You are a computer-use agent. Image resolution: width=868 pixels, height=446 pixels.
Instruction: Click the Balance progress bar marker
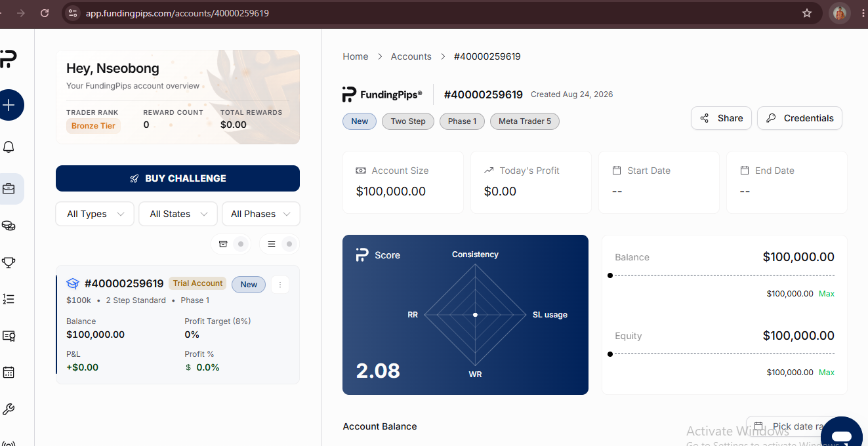tap(610, 275)
